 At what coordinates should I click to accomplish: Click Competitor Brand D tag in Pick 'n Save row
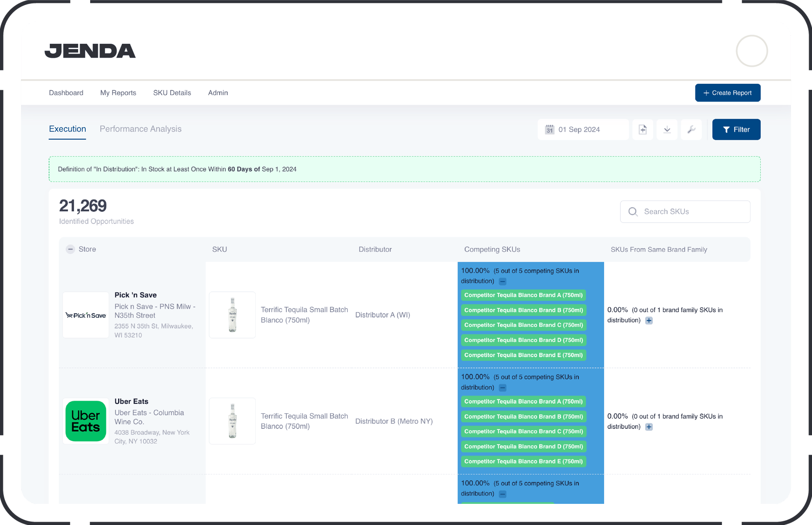pyautogui.click(x=523, y=340)
